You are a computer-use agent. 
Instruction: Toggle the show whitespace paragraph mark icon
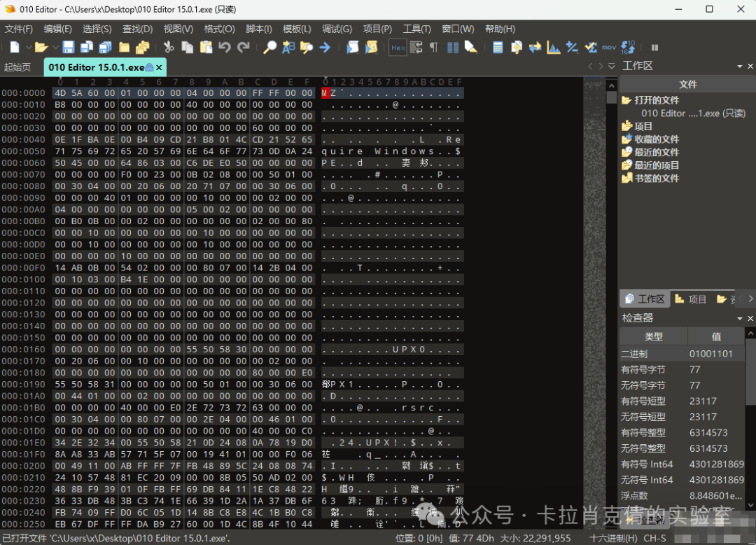click(433, 48)
